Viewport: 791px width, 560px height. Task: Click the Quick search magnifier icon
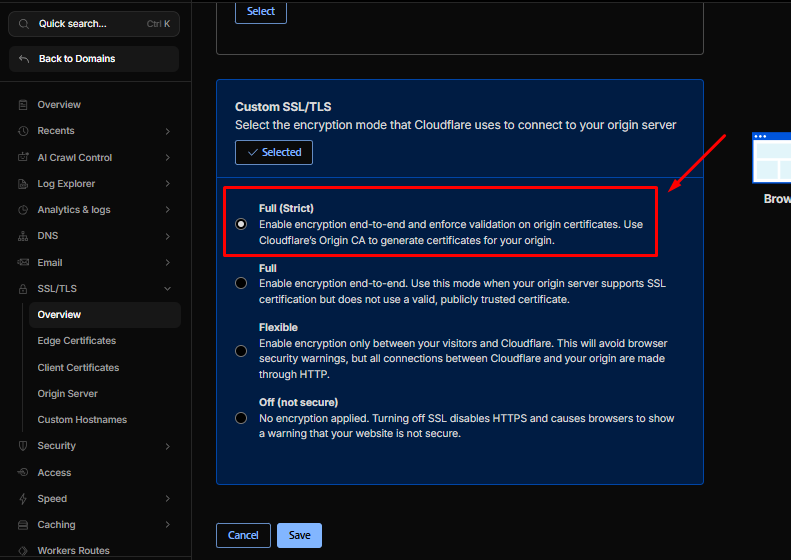point(24,24)
